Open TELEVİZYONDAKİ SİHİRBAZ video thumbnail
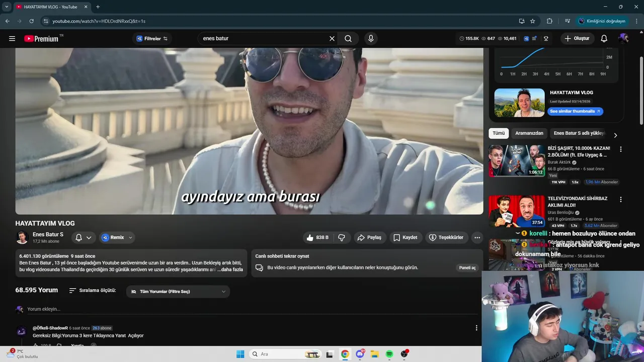The width and height of the screenshot is (644, 362). pos(517,211)
